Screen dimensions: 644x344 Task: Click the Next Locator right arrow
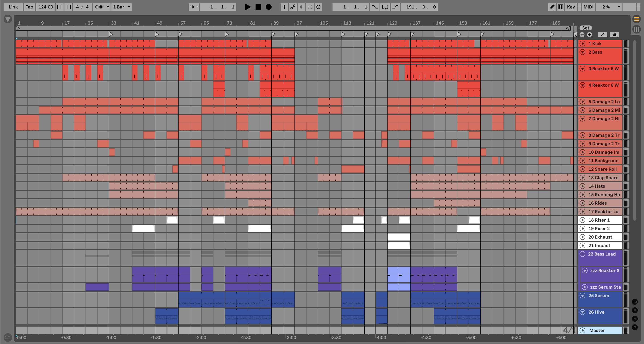[589, 35]
